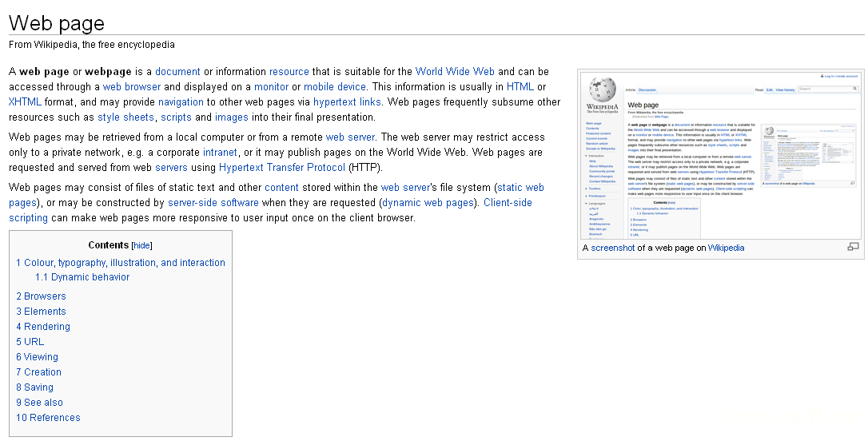Open the 'Wikipedia' link in the caption
This screenshot has height=441, width=868.
pos(726,248)
